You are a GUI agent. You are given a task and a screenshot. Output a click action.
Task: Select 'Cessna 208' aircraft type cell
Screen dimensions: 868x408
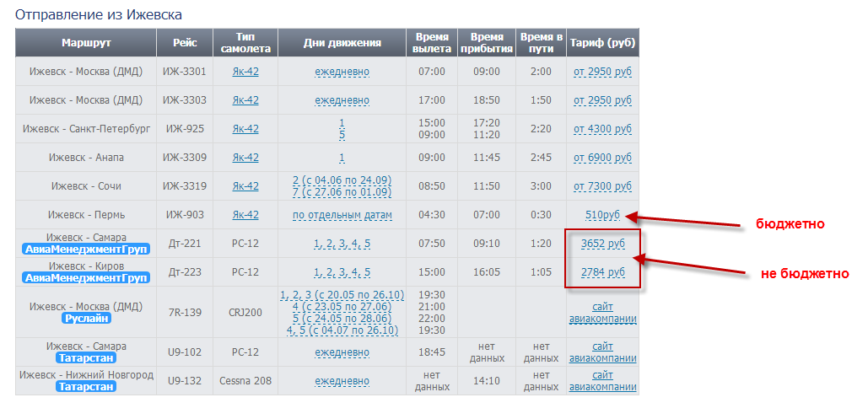point(245,381)
